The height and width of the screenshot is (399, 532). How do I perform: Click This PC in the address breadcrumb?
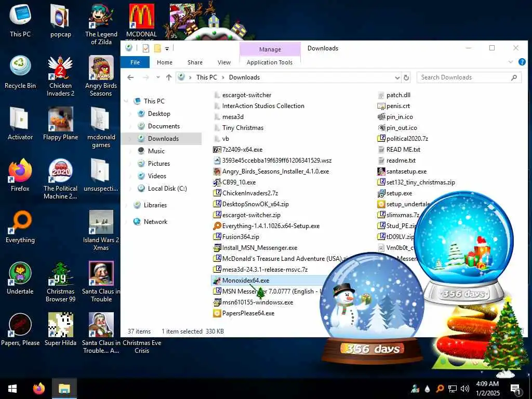coord(206,77)
